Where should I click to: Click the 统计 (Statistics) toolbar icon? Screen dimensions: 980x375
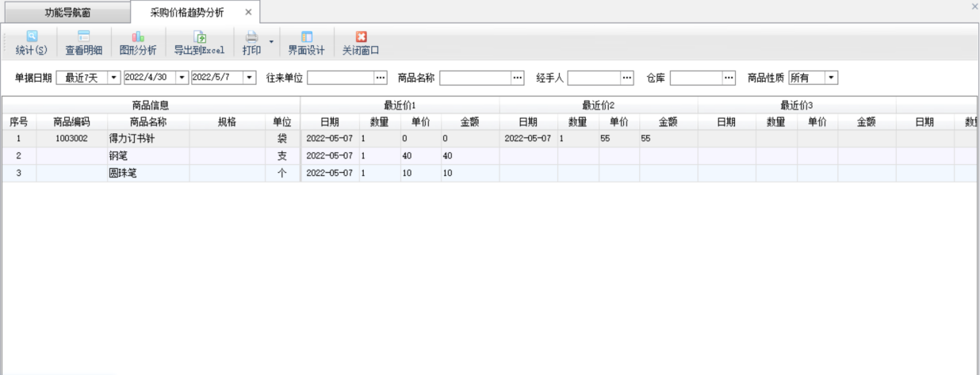(32, 37)
